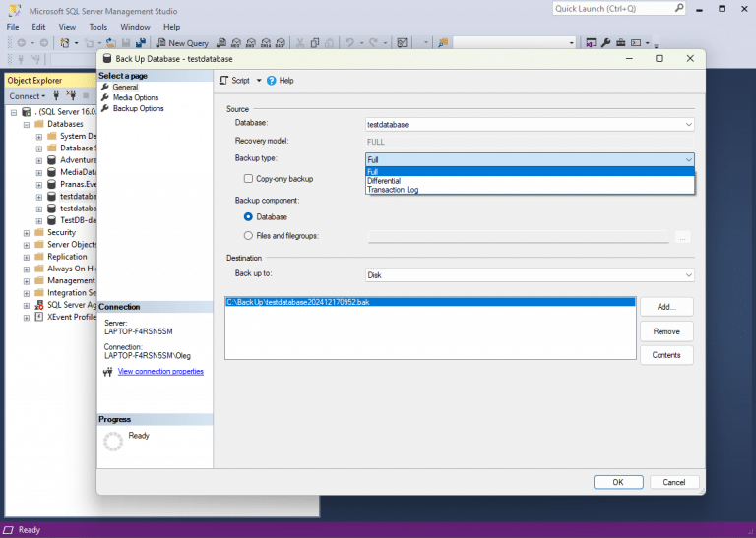Screen dimensions: 756x538
Task: Select Transaction Log from backup type list
Action: pyautogui.click(x=530, y=190)
